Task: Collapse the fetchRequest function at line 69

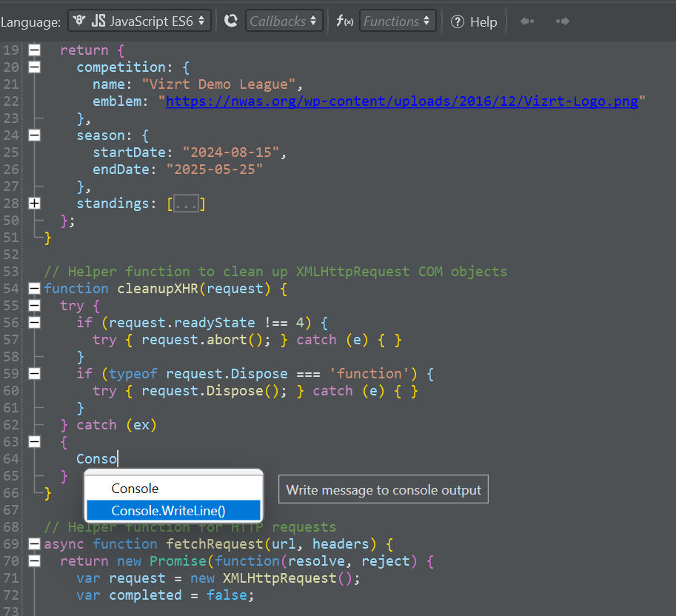Action: point(34,544)
